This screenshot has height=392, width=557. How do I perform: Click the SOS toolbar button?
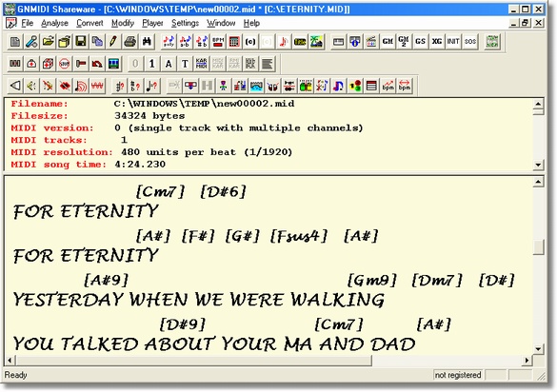tap(469, 42)
